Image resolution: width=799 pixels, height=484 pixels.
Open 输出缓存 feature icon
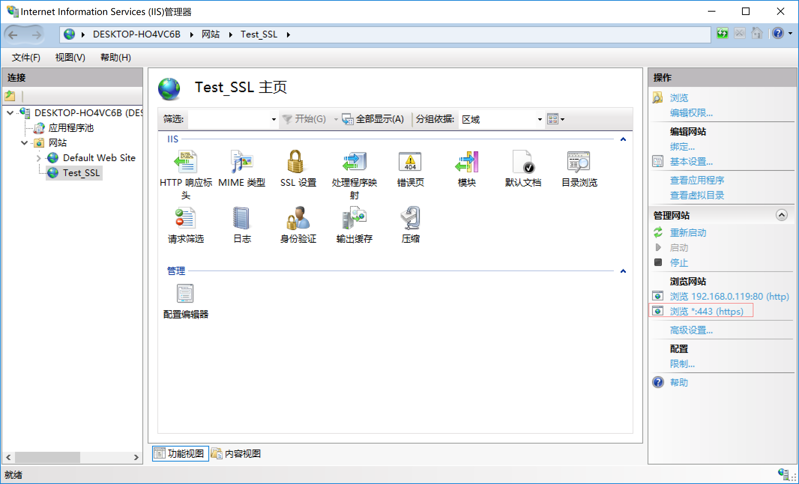coord(354,218)
